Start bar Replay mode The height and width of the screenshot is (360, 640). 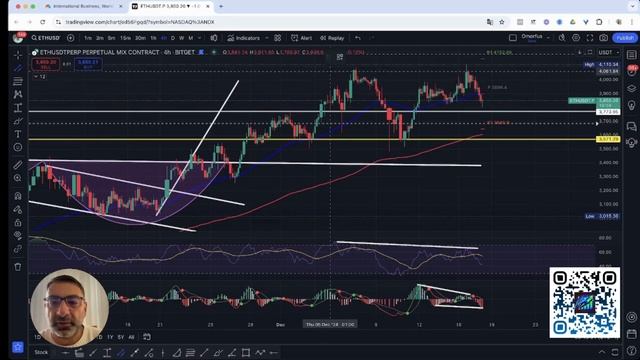click(332, 38)
